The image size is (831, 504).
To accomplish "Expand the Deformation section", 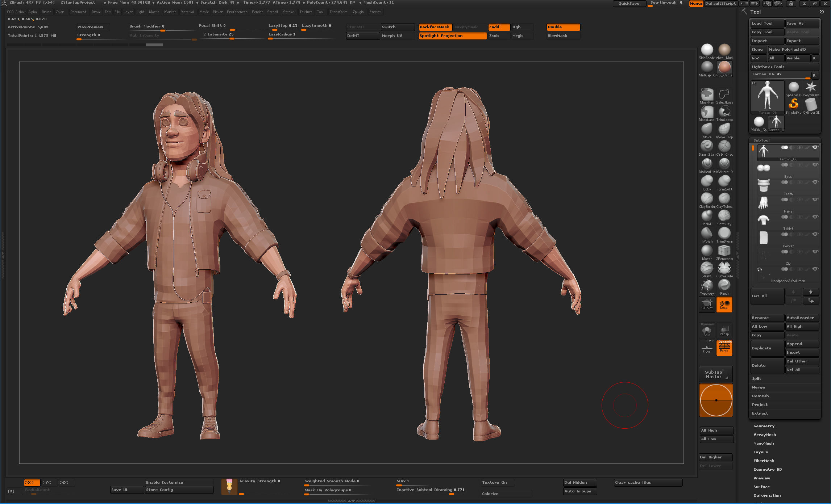I will pos(767,496).
